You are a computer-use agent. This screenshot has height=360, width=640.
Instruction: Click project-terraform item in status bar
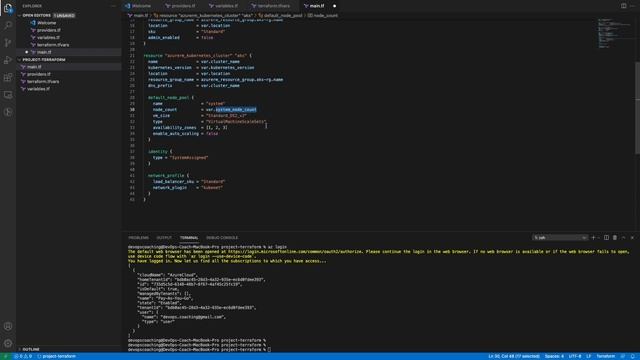point(56,356)
